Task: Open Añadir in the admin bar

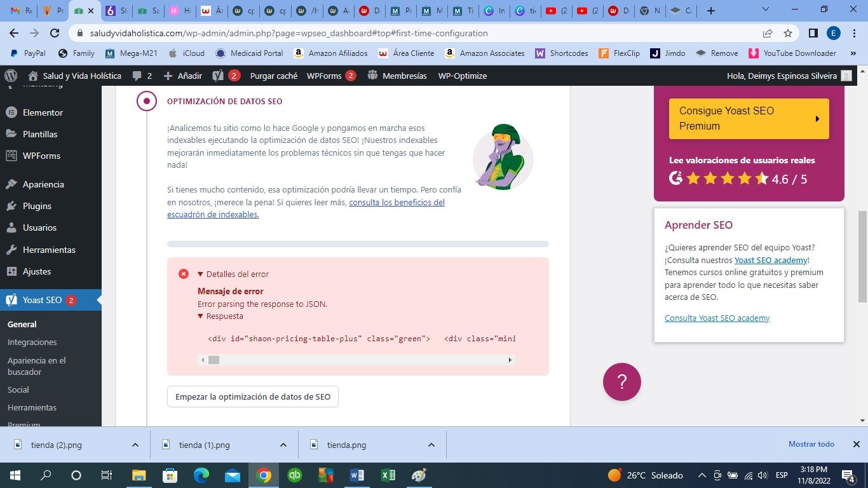Action: [182, 76]
